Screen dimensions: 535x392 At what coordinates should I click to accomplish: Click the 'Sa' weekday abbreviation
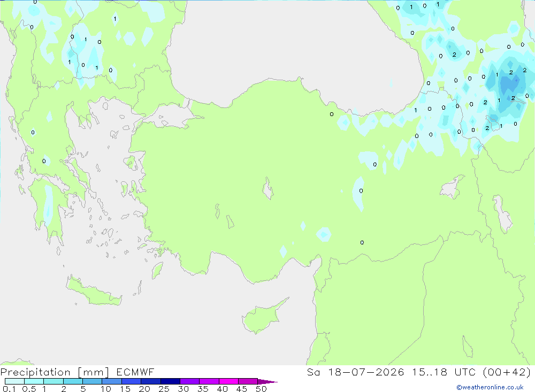(313, 372)
